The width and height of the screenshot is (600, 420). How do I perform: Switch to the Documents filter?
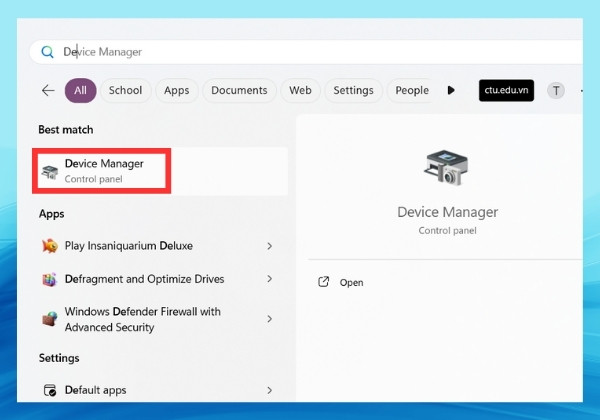pyautogui.click(x=239, y=91)
